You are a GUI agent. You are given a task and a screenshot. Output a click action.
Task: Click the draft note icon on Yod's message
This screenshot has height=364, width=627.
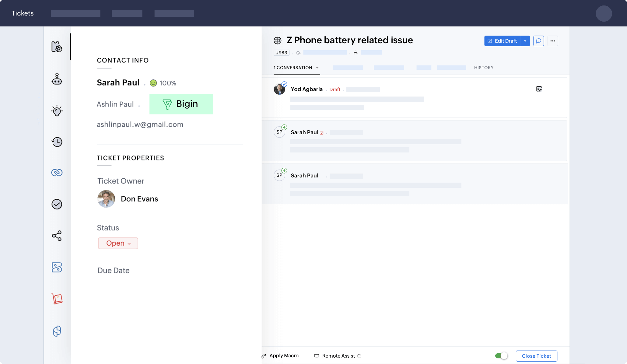click(539, 89)
